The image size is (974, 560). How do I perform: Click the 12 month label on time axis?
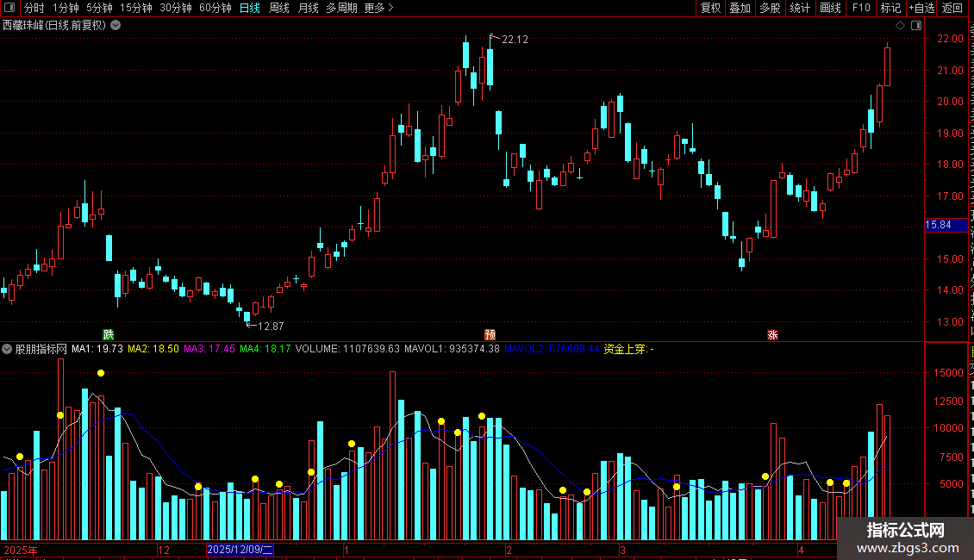(x=164, y=550)
